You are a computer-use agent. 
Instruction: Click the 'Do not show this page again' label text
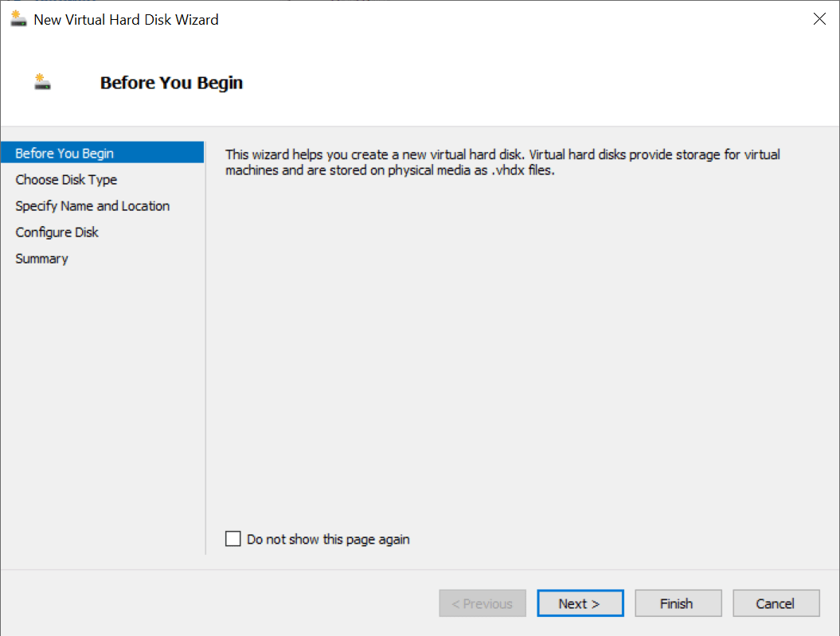pos(328,539)
